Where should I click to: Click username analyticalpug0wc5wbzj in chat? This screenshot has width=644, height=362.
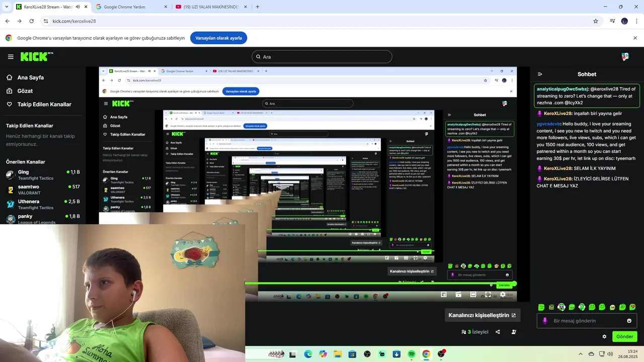pos(563,89)
